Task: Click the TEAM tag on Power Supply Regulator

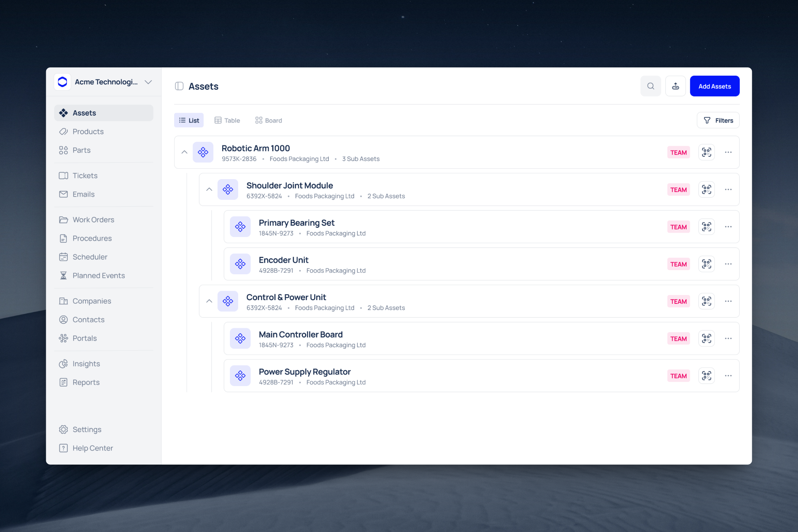Action: pyautogui.click(x=678, y=375)
